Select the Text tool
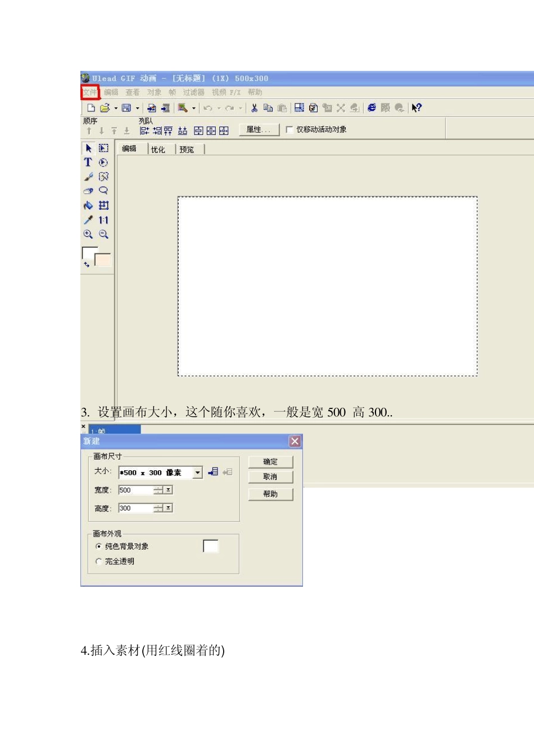534x756 pixels. [88, 162]
